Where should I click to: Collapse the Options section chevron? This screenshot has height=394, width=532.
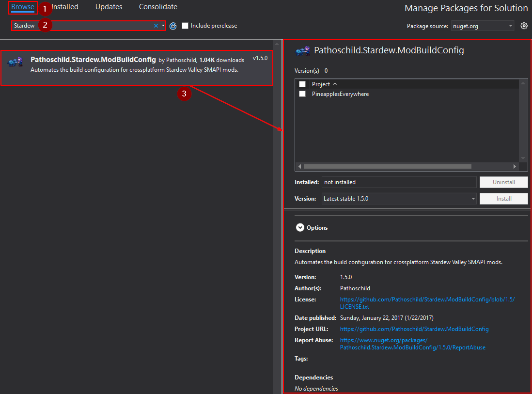pyautogui.click(x=300, y=227)
